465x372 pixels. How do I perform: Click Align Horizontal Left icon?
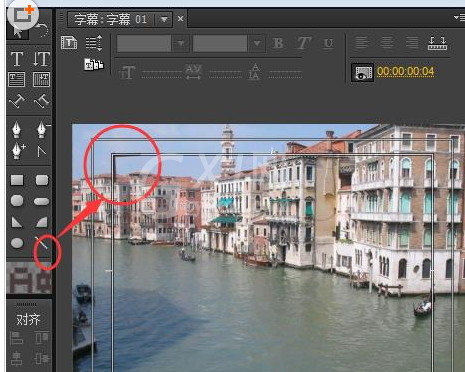click(16, 338)
